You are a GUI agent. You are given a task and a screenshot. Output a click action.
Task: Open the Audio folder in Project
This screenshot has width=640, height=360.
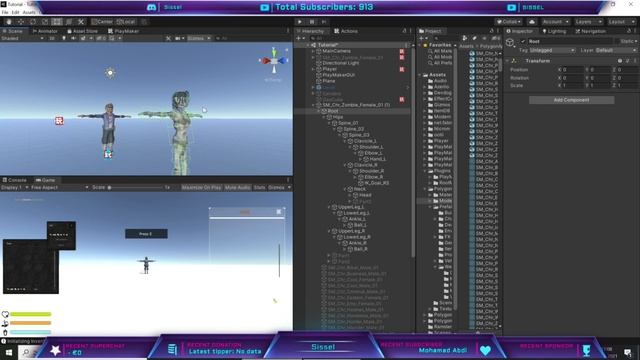(x=440, y=81)
